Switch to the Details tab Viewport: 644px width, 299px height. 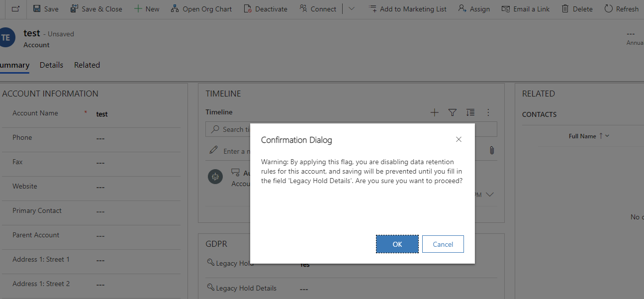pyautogui.click(x=51, y=65)
